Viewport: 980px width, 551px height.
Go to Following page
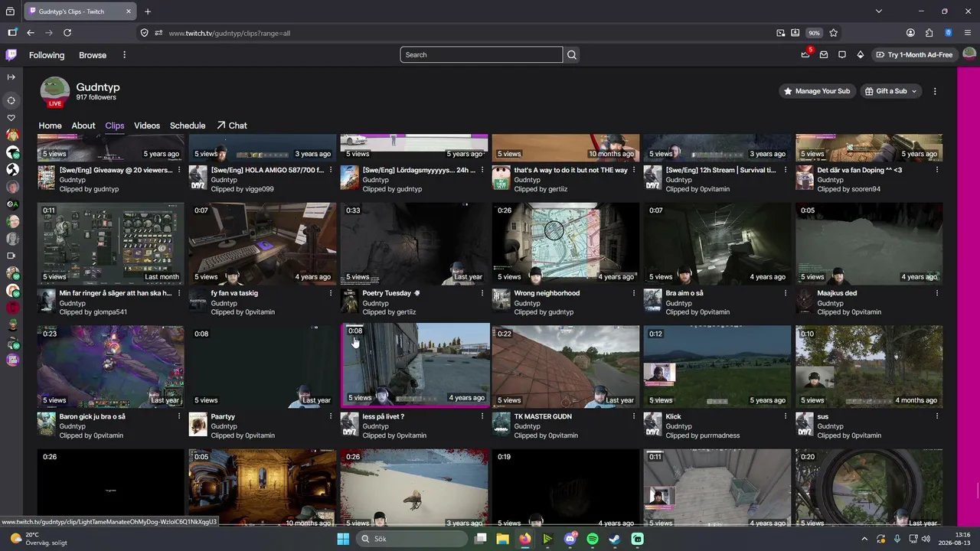point(47,55)
